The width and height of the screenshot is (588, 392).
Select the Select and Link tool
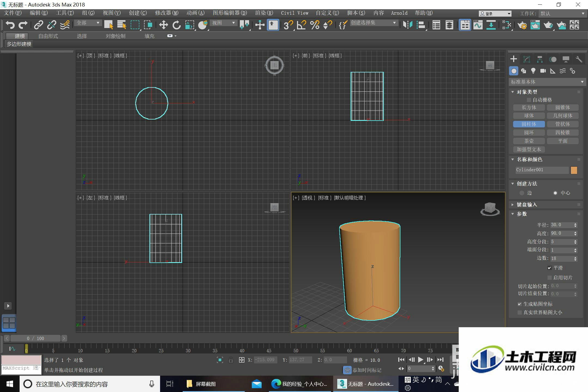38,25
